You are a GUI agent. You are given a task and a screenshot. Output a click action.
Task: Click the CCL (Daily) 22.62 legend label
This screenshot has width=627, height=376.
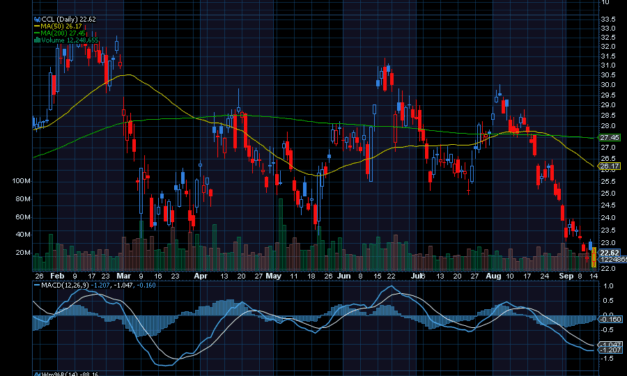[x=68, y=19]
